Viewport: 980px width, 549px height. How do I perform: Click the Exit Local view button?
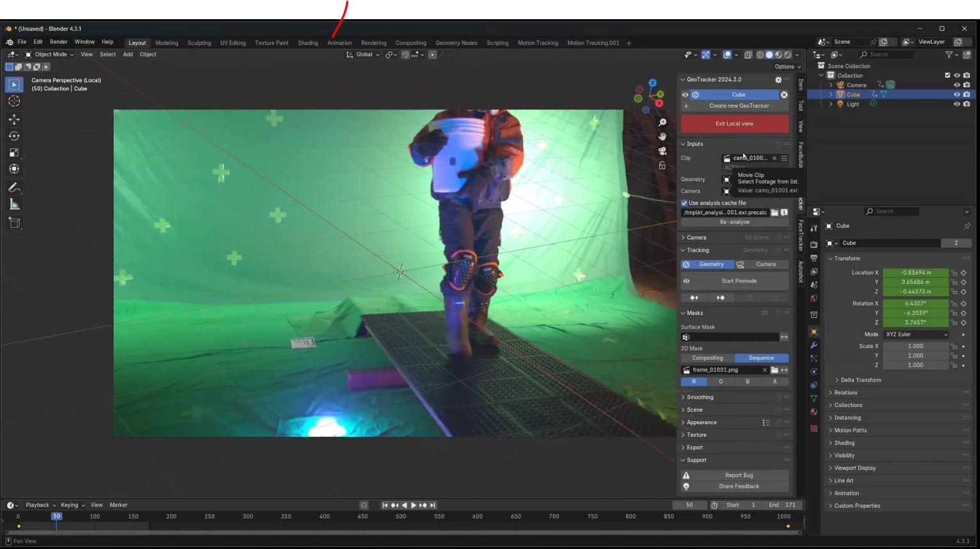(734, 123)
